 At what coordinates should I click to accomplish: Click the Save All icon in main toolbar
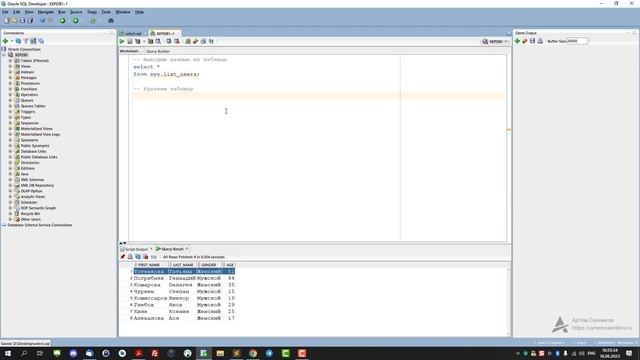(30, 20)
